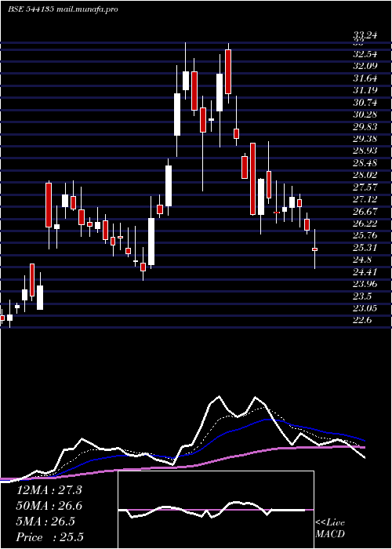This screenshot has height=549, width=392.
Task: Click the 23.5 price axis label
Action: click(362, 296)
